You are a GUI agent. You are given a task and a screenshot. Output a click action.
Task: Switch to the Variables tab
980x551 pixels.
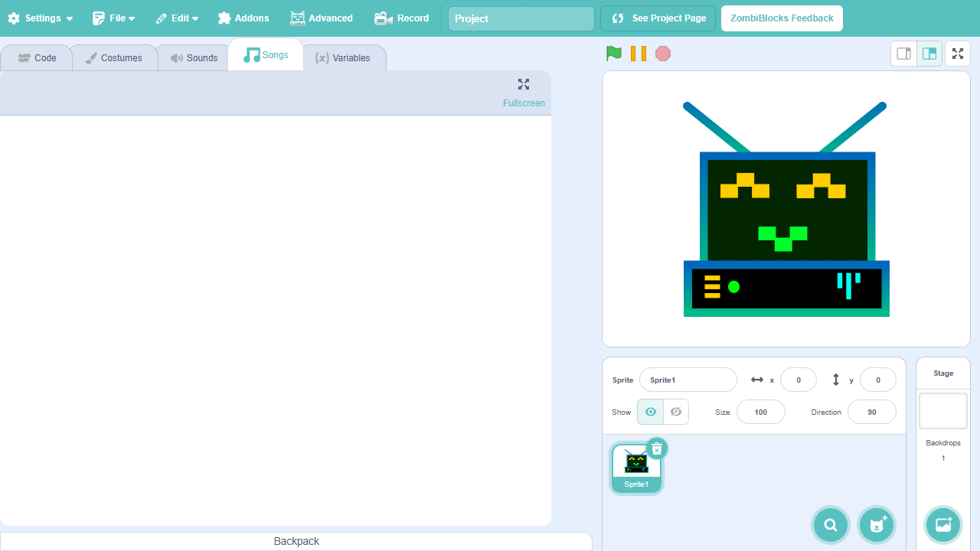[343, 57]
